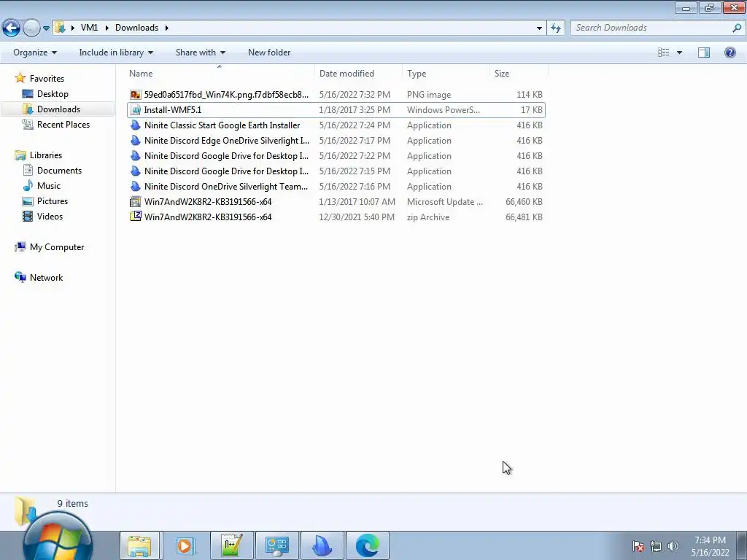Screen dimensions: 747x560
Task: Open the view options dropdown arrow
Action: 679,52
